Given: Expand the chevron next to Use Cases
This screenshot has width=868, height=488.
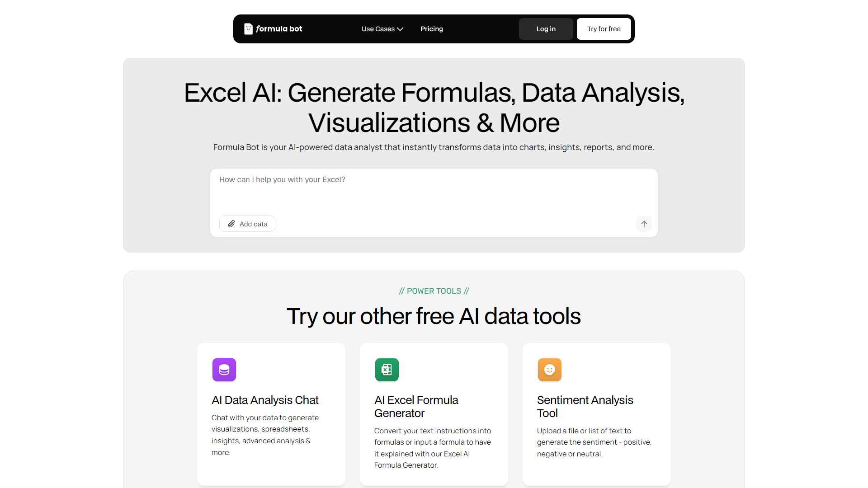Looking at the screenshot, I should 400,29.
